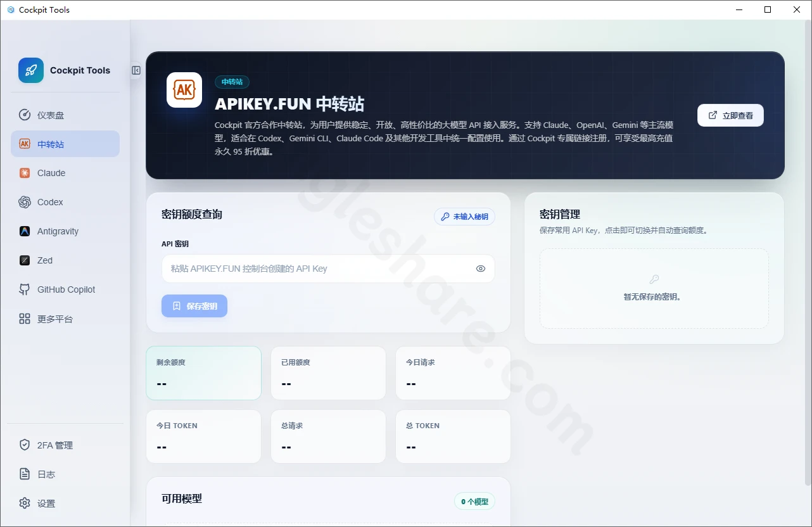Click the GitHub Copilot cat icon
Image resolution: width=812 pixels, height=527 pixels.
pyautogui.click(x=25, y=289)
